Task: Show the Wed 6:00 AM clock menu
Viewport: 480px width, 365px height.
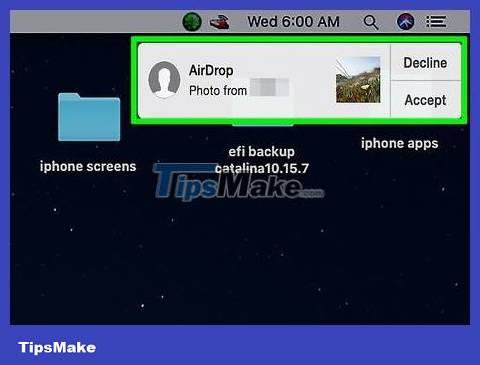Action: [x=293, y=22]
